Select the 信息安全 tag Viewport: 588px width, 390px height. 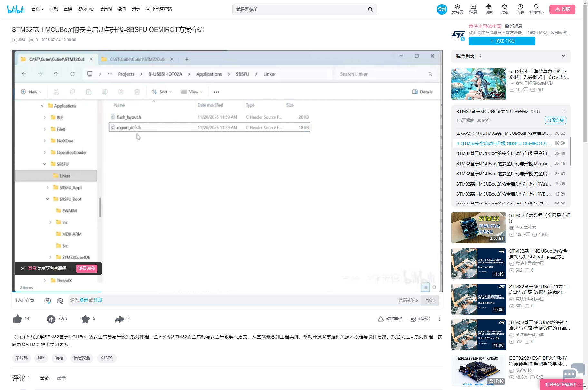coord(82,358)
